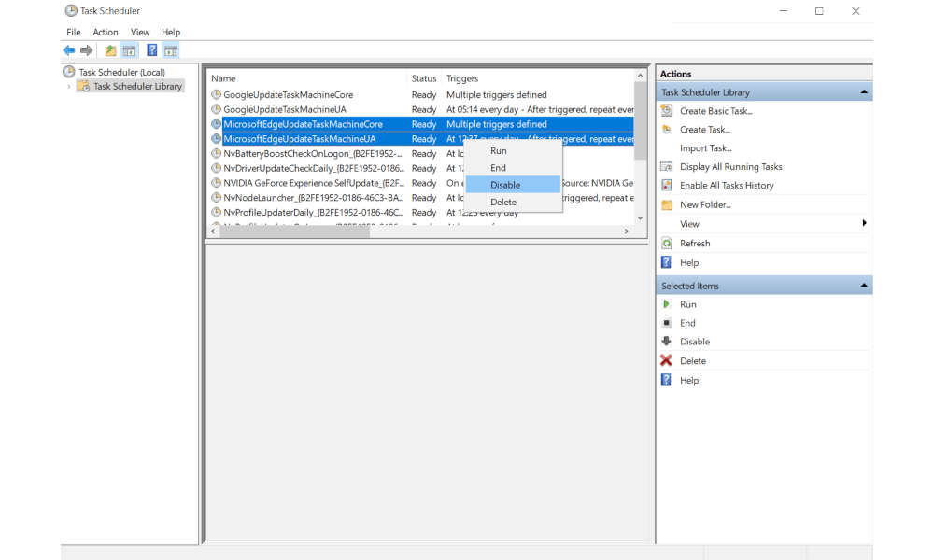
Task: Click the Help icon under Selected Items
Action: pos(667,380)
